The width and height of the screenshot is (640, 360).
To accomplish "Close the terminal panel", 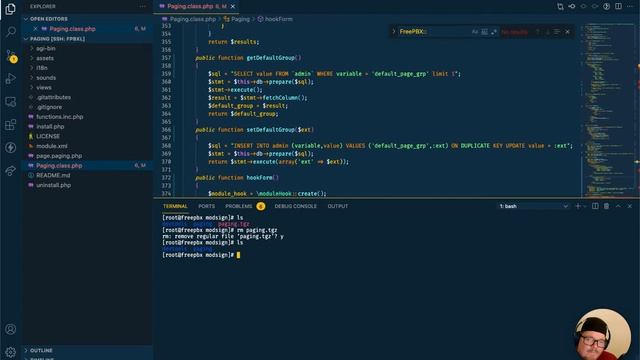I will pyautogui.click(x=630, y=207).
